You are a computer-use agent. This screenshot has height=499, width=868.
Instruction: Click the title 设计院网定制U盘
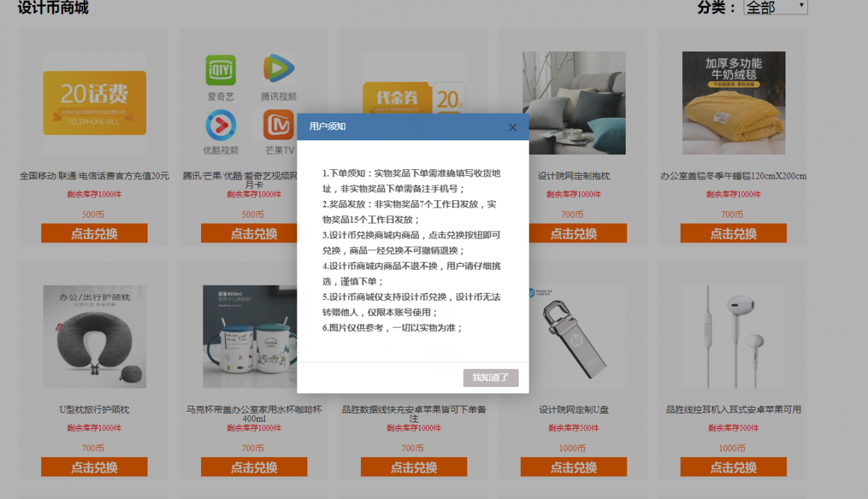[574, 409]
